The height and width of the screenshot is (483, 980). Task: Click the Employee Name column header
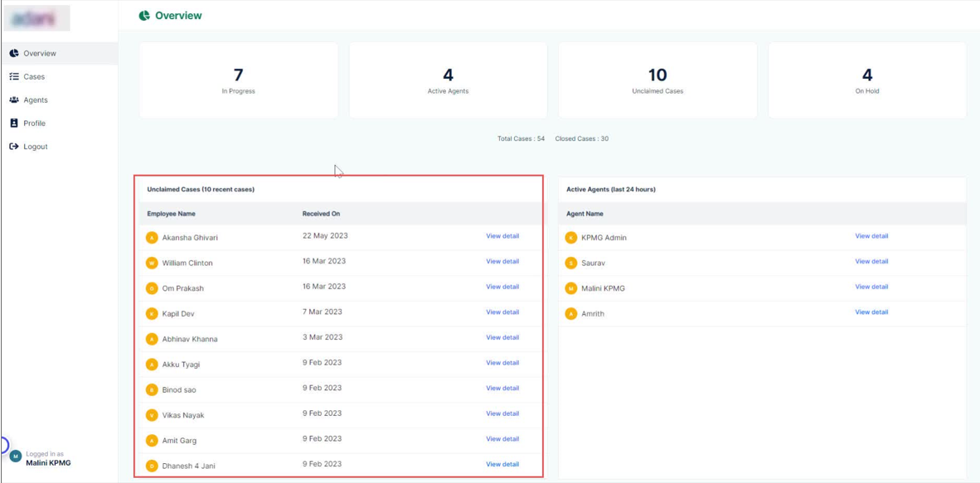[172, 214]
